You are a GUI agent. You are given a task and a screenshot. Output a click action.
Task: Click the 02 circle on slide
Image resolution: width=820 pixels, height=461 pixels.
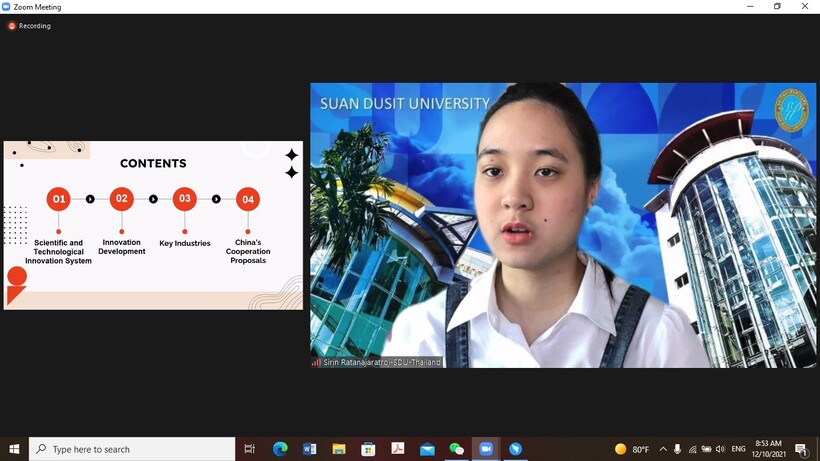(x=121, y=199)
